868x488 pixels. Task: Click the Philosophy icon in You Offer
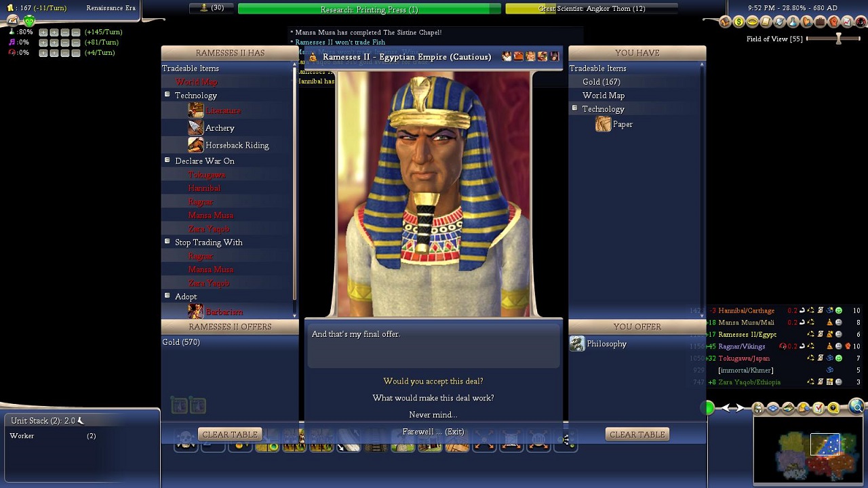(x=577, y=344)
